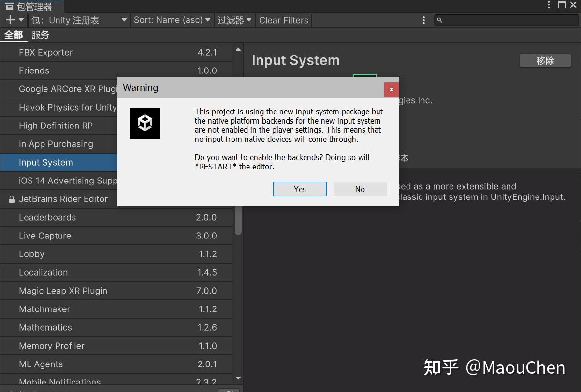
Task: Click Yes to enable input backends
Action: 300,189
